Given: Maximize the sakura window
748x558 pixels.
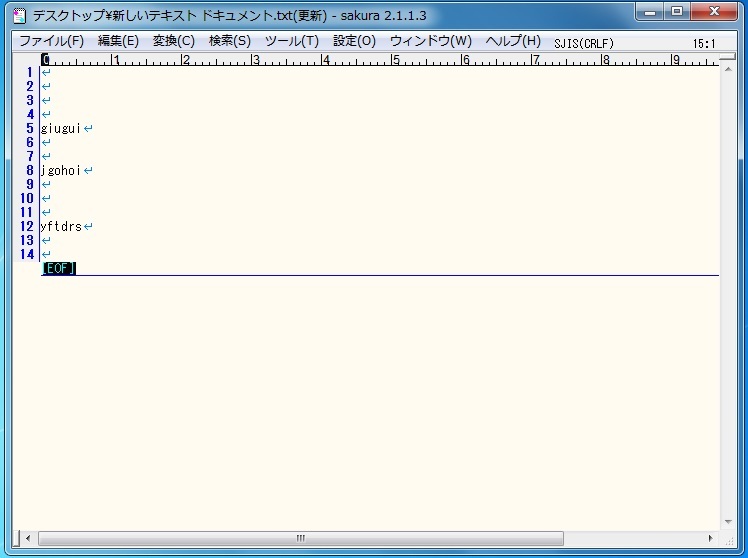Looking at the screenshot, I should point(676,12).
